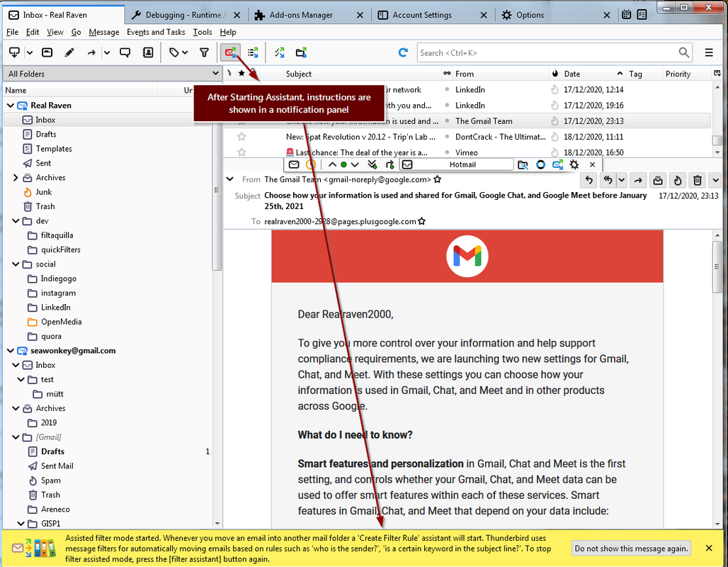Open the File menu
Viewport: 728px width, 567px height.
pos(12,32)
